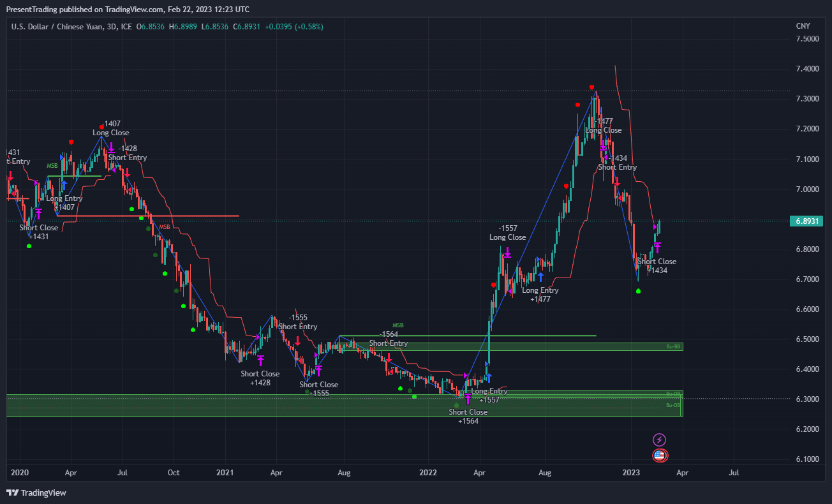This screenshot has width=832, height=504.
Task: Click the 2021 label on time axis
Action: pos(225,473)
